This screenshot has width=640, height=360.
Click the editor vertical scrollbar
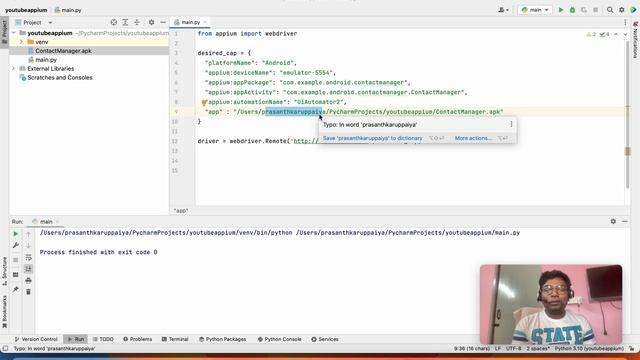pos(627,114)
